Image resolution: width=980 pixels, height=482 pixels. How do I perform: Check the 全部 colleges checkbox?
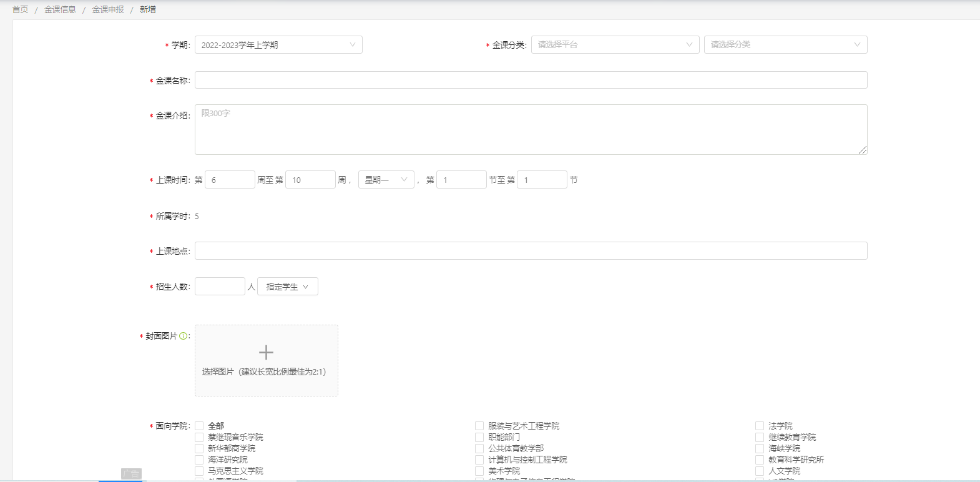[199, 426]
